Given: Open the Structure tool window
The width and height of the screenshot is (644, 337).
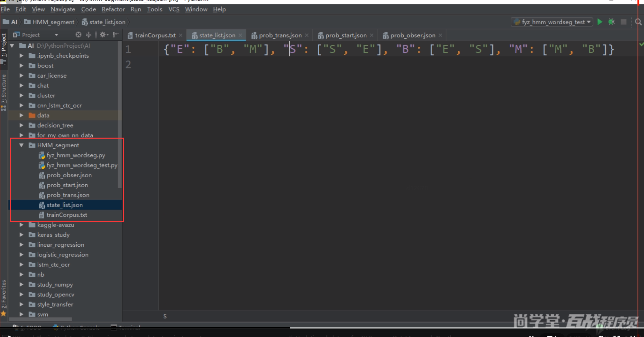Looking at the screenshot, I should 4,92.
